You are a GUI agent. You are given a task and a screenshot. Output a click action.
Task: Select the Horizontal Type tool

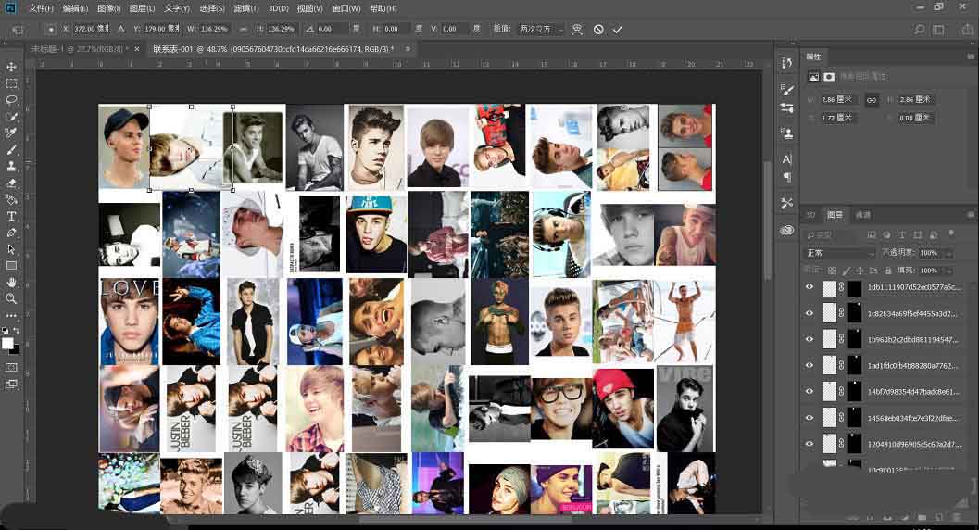click(11, 216)
